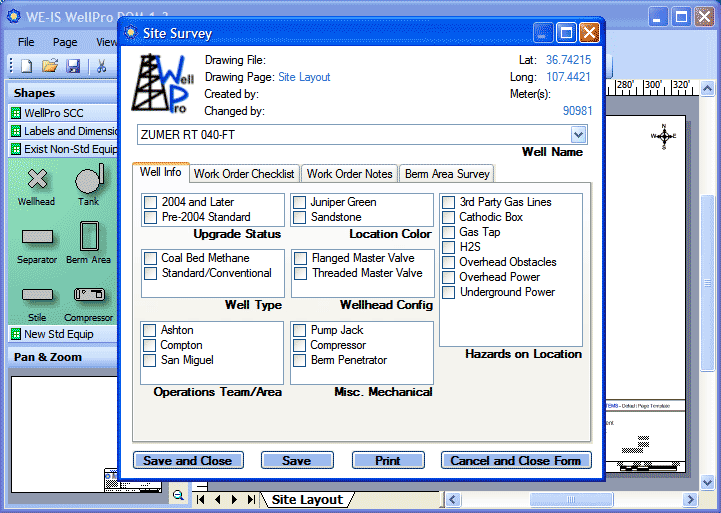Check Coal Bed Methane well type
Viewport: 721px width, 513px height.
click(150, 258)
